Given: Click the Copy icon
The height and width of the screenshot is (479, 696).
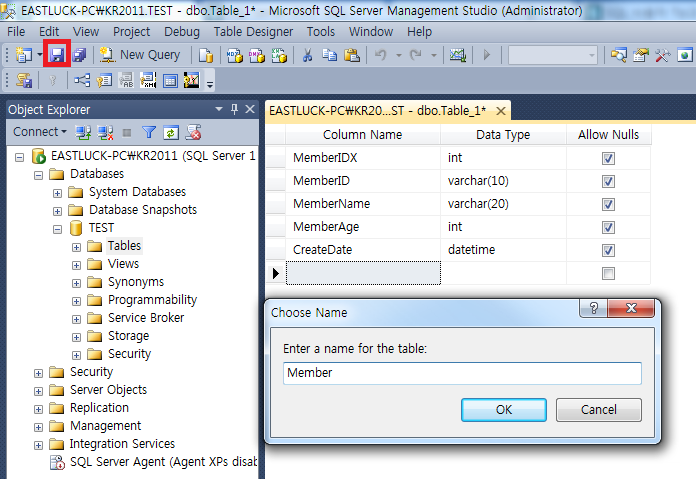Looking at the screenshot, I should (x=329, y=55).
